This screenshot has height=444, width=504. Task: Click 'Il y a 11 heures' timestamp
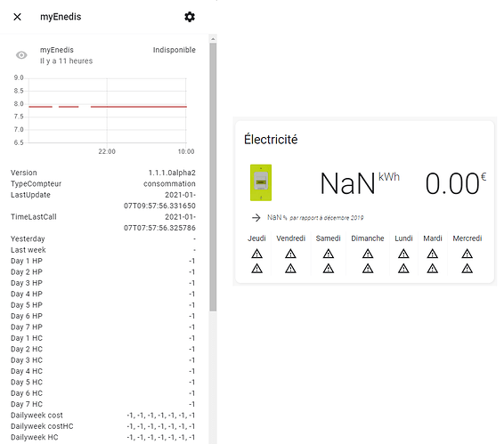coord(66,61)
